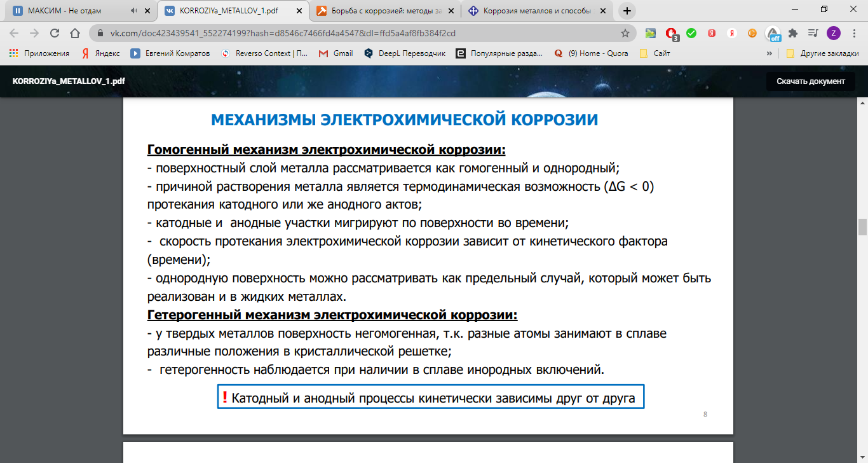The width and height of the screenshot is (868, 463).
Task: Open the media playback control icon
Action: point(813,33)
